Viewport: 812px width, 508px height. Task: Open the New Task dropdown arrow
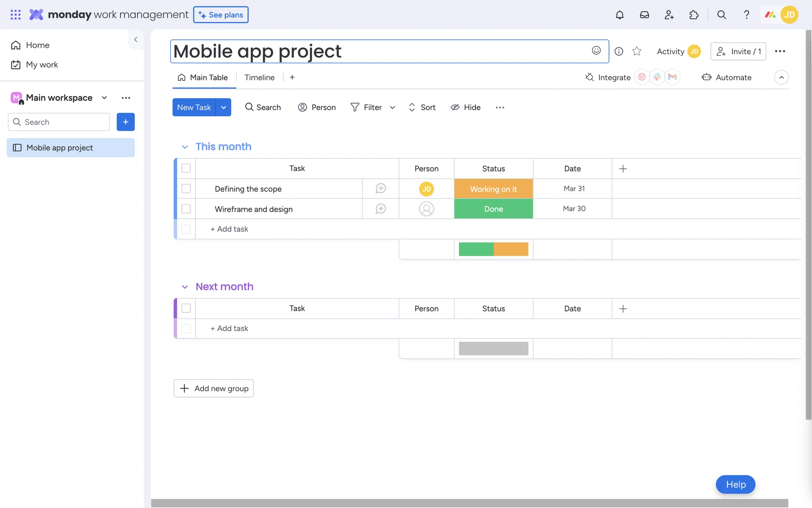click(224, 107)
